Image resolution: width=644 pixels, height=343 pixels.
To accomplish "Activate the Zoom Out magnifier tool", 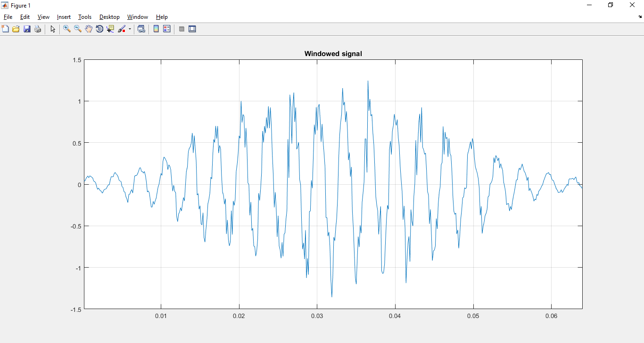I will click(78, 29).
